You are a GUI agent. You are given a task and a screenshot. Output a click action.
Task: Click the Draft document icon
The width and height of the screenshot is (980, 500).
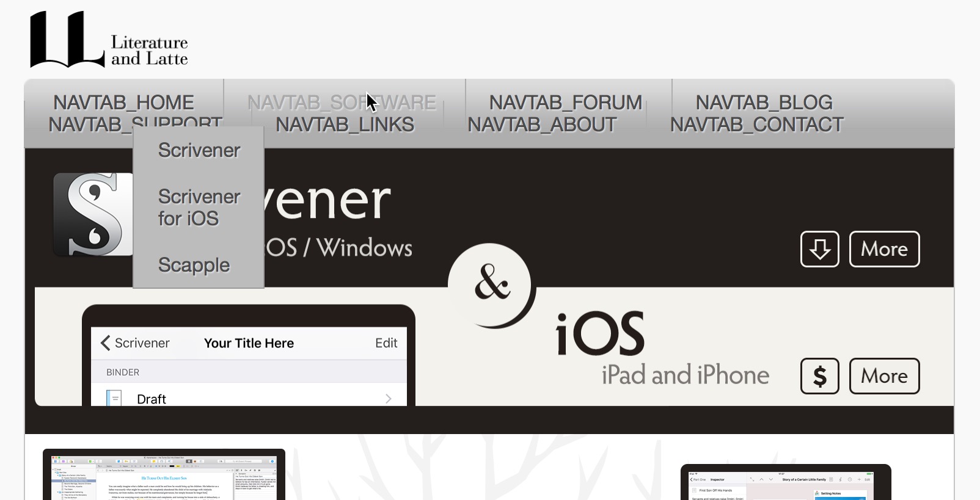point(114,398)
